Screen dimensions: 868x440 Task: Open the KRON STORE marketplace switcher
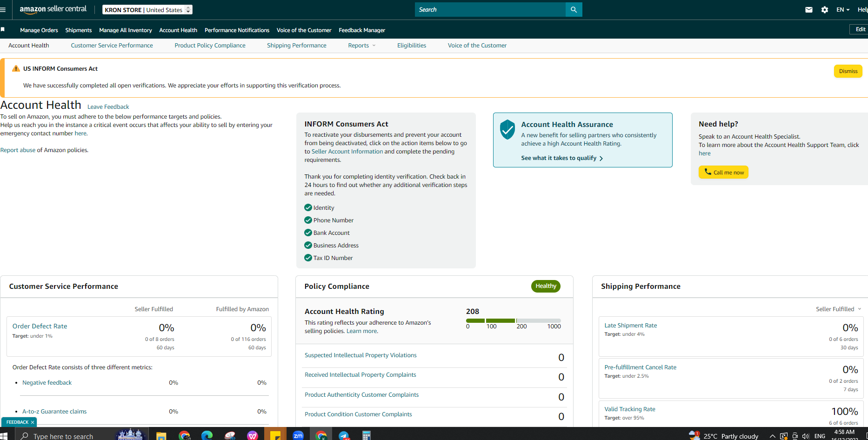[x=147, y=10]
